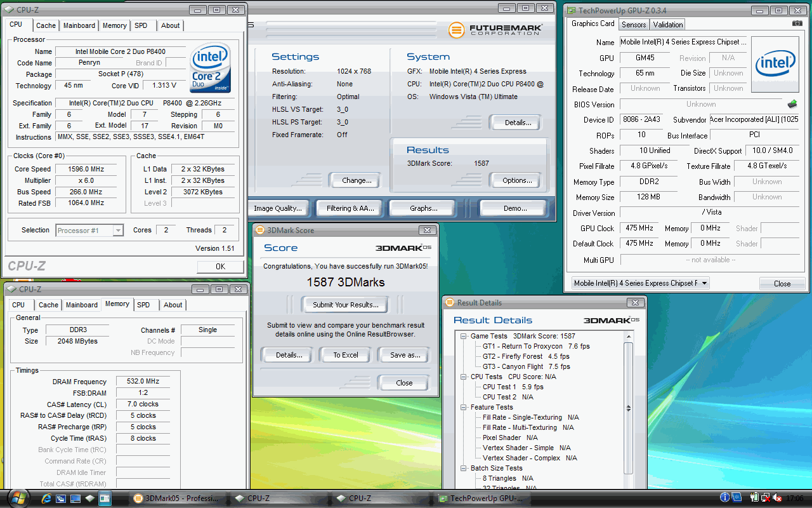Click the Futuremark Corporation logo
This screenshot has height=508, width=812.
tap(495, 30)
